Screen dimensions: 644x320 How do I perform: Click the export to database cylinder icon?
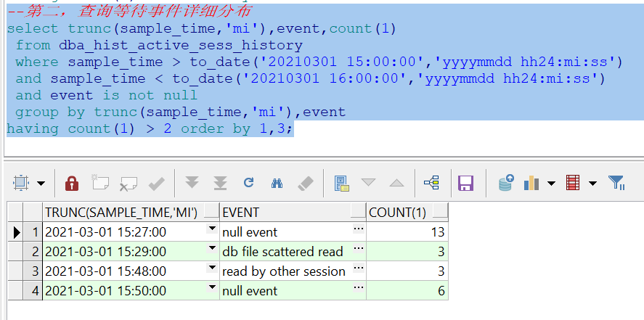[506, 183]
